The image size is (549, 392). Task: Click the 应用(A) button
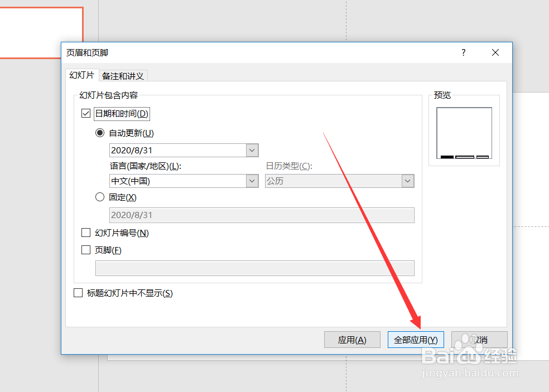(x=352, y=339)
